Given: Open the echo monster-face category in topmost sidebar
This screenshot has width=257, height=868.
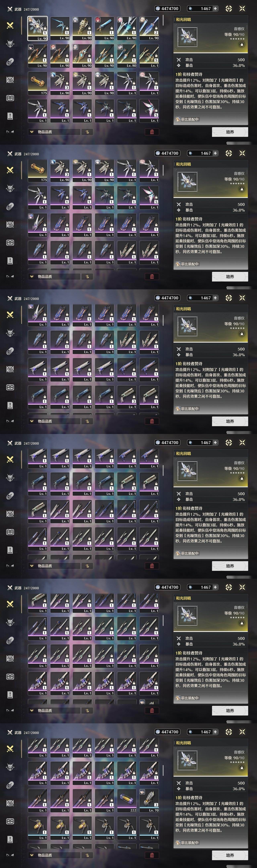Looking at the screenshot, I should (10, 43).
